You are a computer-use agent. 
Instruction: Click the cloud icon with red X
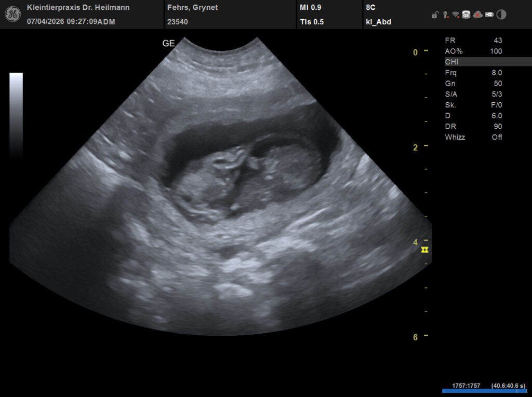pyautogui.click(x=477, y=15)
